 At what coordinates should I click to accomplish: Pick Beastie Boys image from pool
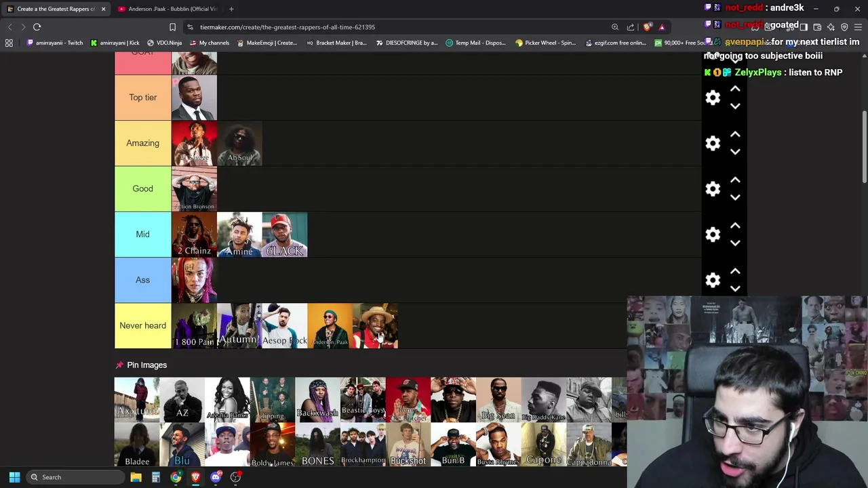click(x=363, y=399)
